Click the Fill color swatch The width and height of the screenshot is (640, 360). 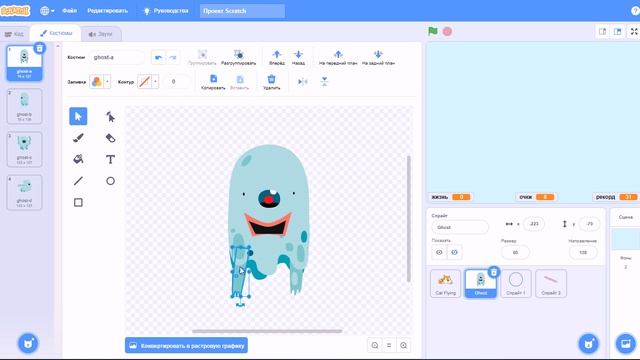click(97, 82)
